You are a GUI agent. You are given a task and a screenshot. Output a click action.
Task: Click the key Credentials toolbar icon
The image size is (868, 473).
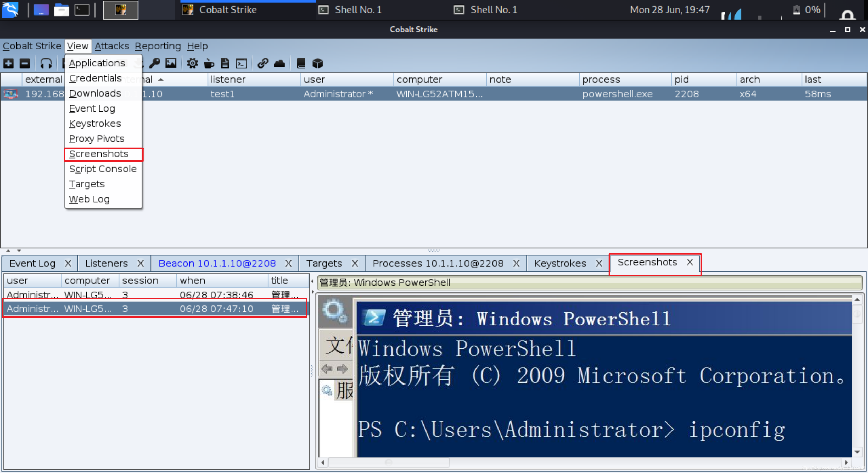pyautogui.click(x=154, y=63)
